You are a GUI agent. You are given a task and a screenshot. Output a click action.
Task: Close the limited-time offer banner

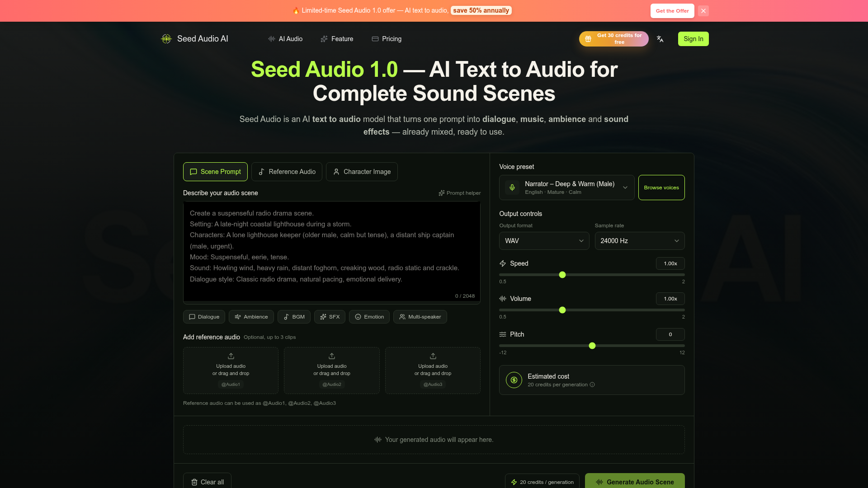pyautogui.click(x=703, y=11)
